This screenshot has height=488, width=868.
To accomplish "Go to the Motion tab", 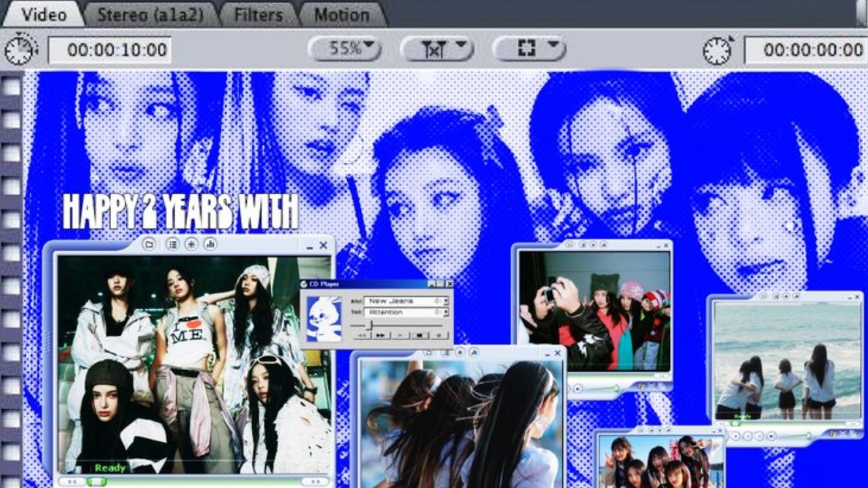I will (342, 14).
